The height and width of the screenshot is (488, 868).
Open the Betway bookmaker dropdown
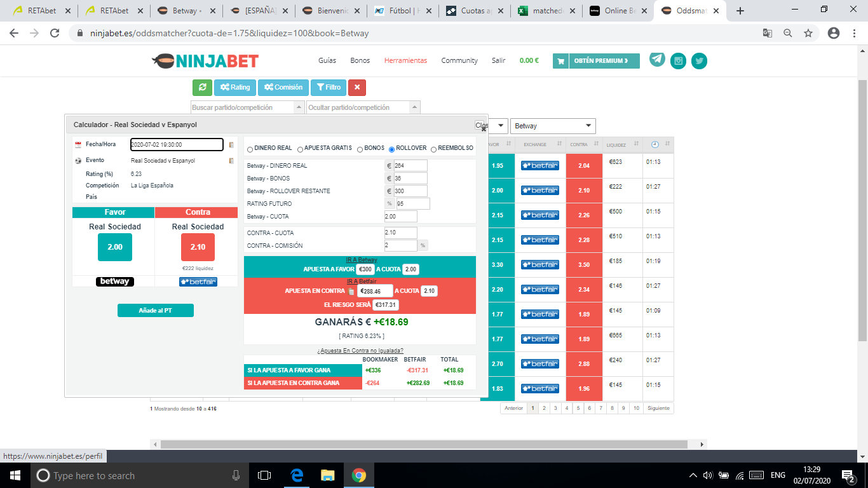pos(553,126)
